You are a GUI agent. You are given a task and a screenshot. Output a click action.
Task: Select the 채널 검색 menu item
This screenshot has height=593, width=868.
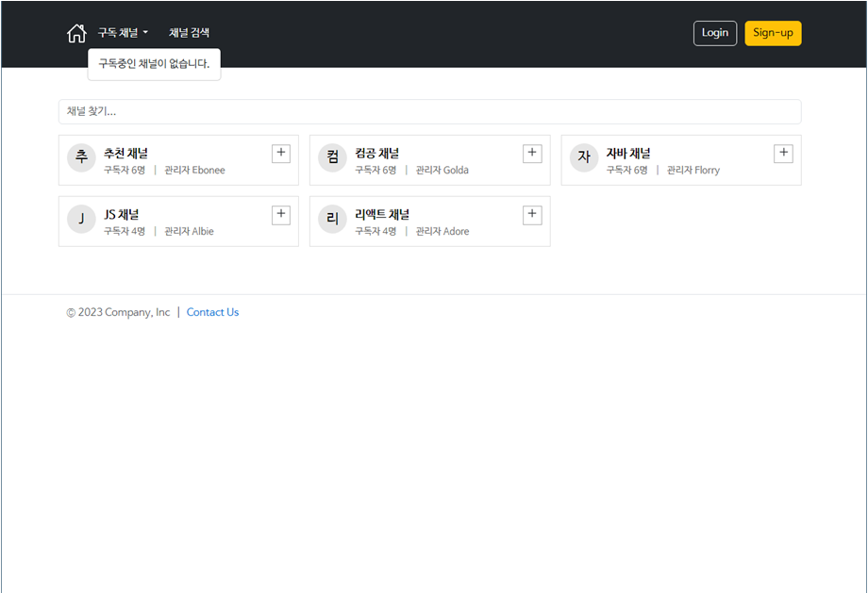[188, 32]
